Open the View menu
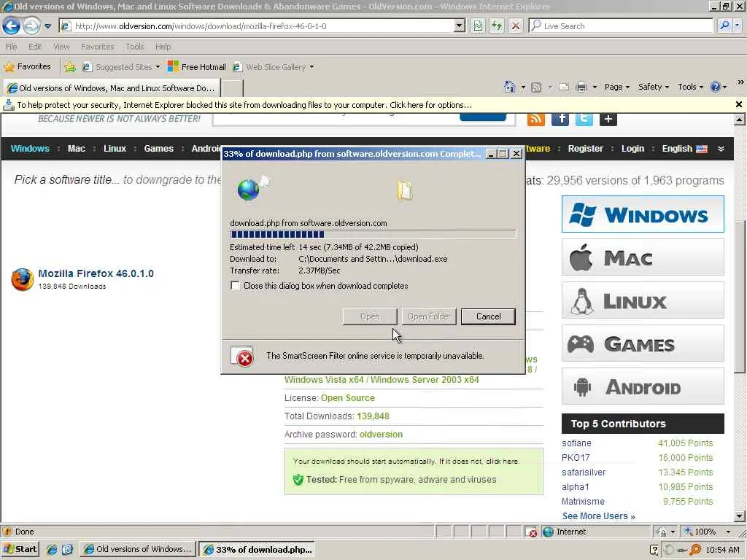The width and height of the screenshot is (747, 560). click(61, 47)
